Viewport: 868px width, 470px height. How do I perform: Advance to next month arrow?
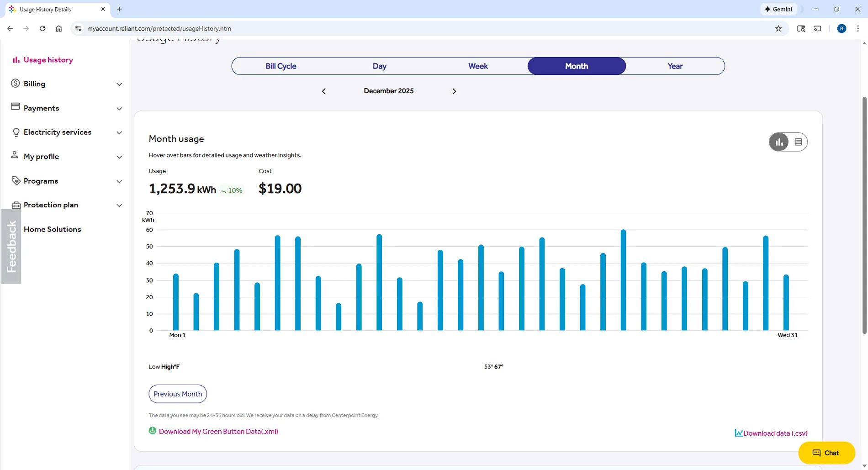(x=454, y=91)
